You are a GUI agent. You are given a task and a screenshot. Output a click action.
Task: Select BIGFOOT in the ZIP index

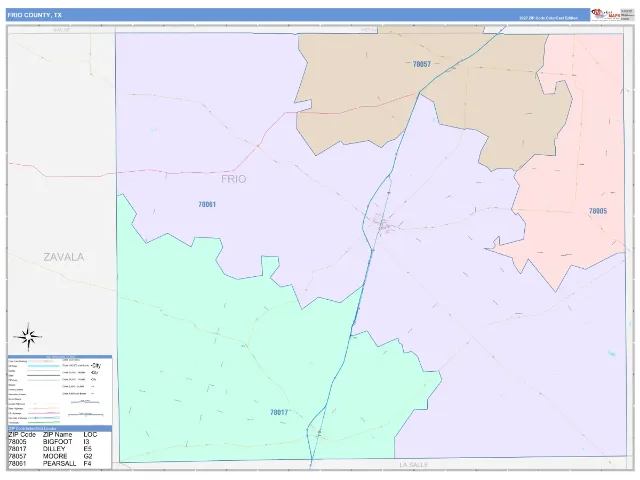coord(57,442)
